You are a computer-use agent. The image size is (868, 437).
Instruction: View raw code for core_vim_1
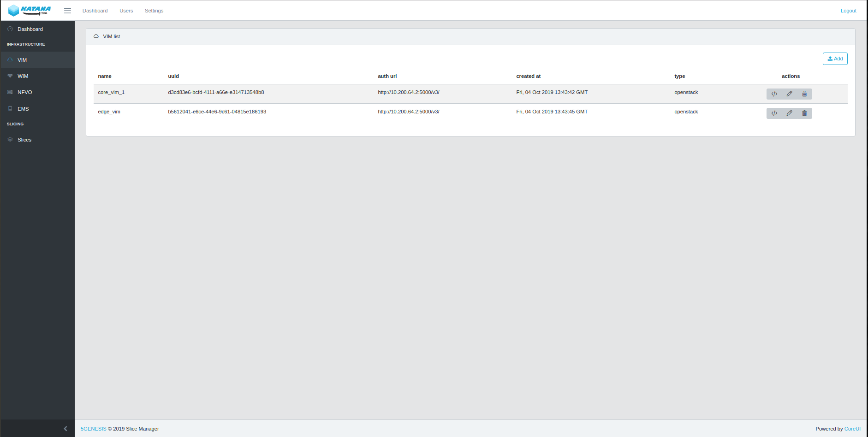(x=774, y=94)
